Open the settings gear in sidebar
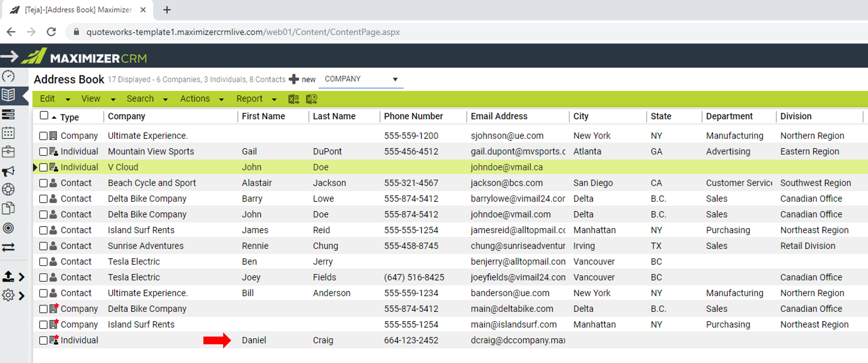The width and height of the screenshot is (868, 363). (8, 295)
